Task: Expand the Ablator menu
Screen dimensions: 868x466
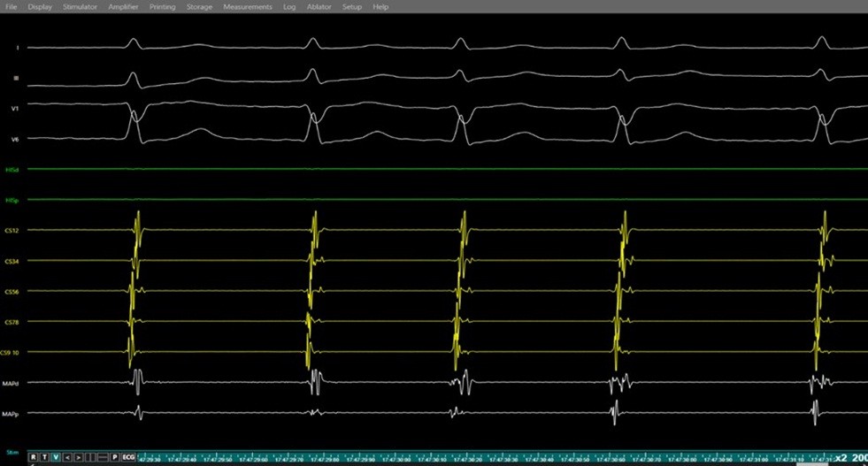Action: [x=319, y=7]
